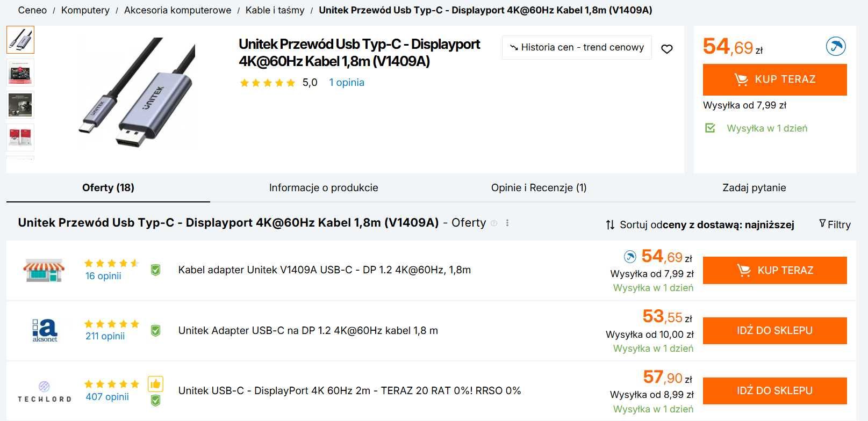
Task: Click the main product image of the Unitek cable
Action: (x=137, y=92)
